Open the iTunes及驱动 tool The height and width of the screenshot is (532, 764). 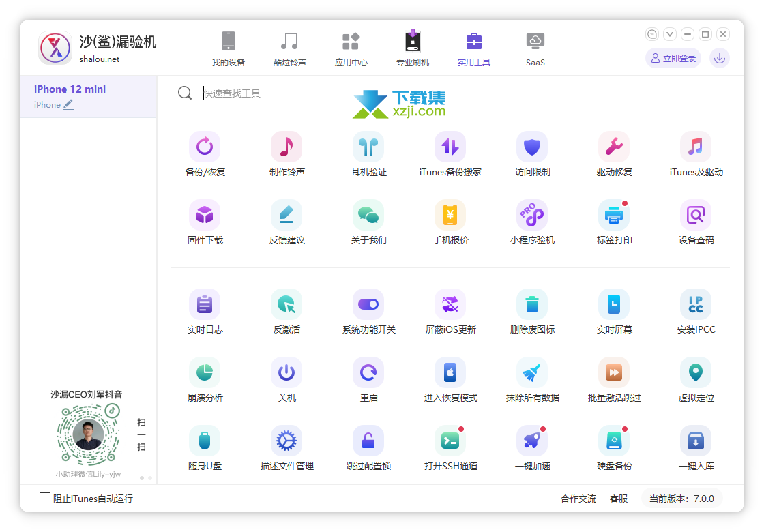[696, 147]
